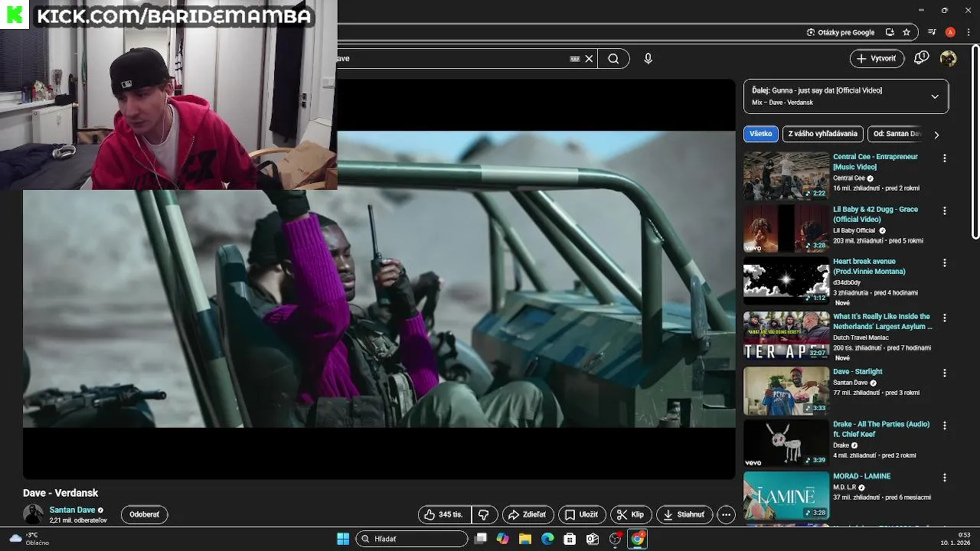Image resolution: width=980 pixels, height=551 pixels.
Task: Select the Od: Santan Dave chip
Action: click(x=897, y=134)
